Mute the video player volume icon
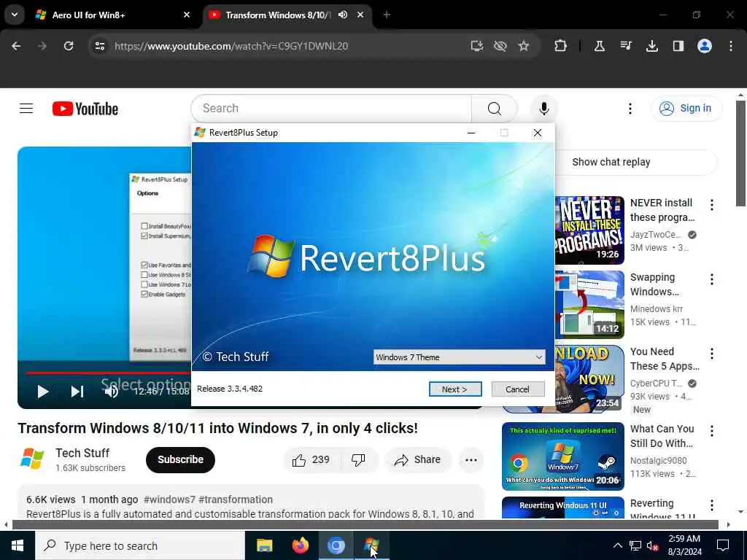Image resolution: width=747 pixels, height=560 pixels. (x=112, y=392)
